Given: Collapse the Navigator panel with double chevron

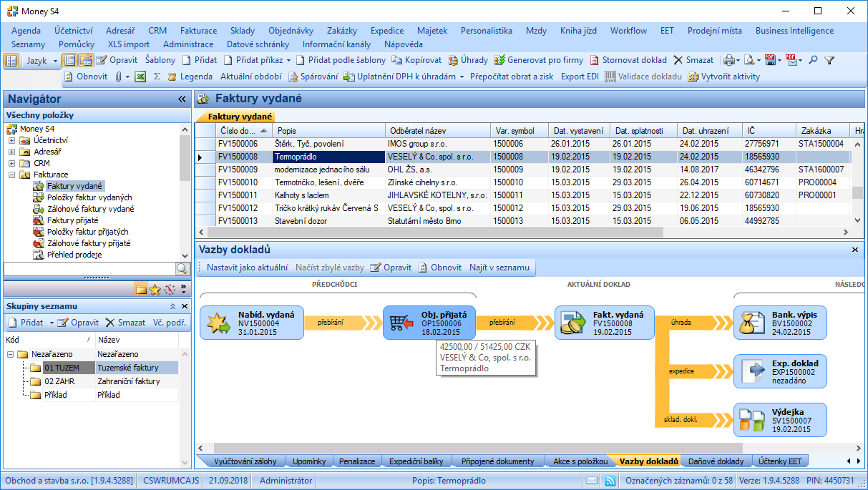Looking at the screenshot, I should tap(182, 99).
